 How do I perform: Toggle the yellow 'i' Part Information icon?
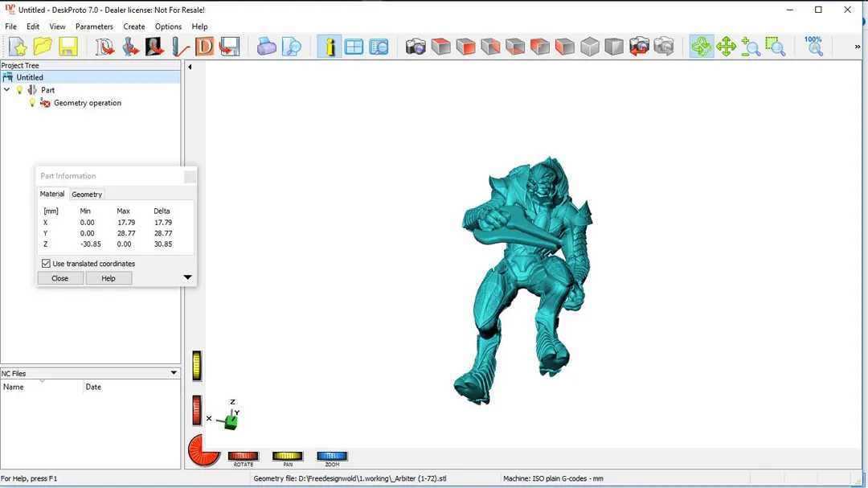pos(330,47)
